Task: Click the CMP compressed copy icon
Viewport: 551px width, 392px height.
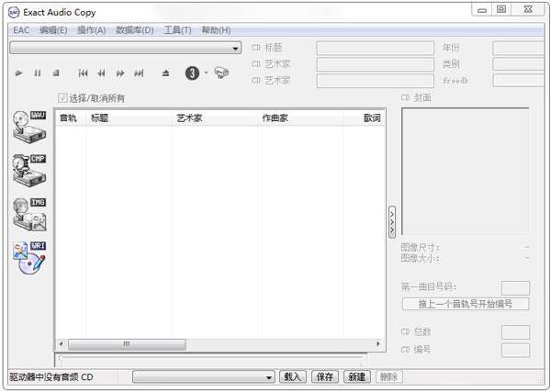Action: [x=29, y=171]
